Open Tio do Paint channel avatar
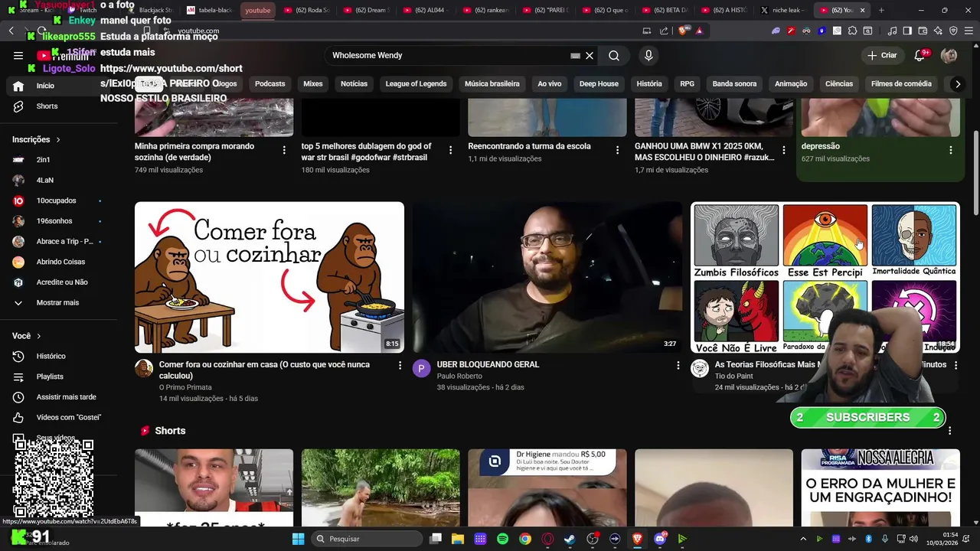980x551 pixels. tap(700, 369)
